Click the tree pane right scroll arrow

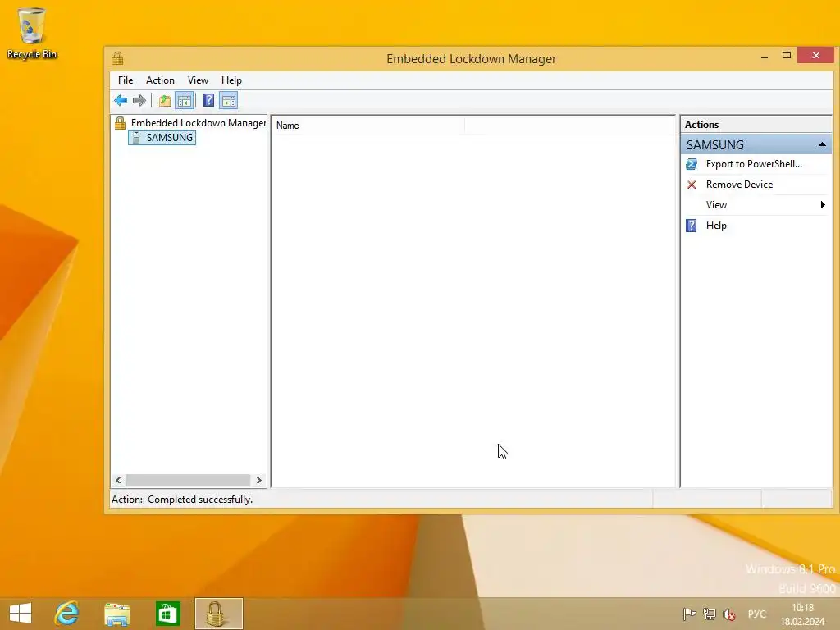pos(258,480)
